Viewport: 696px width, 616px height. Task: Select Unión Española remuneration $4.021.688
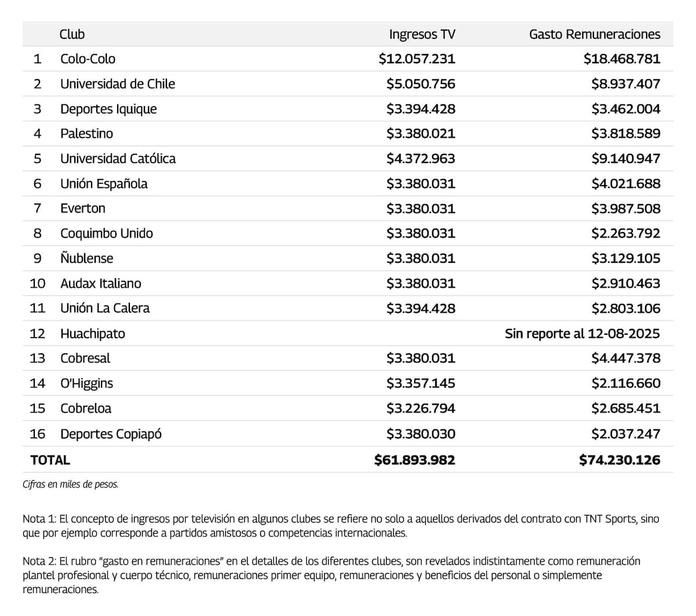click(x=626, y=183)
